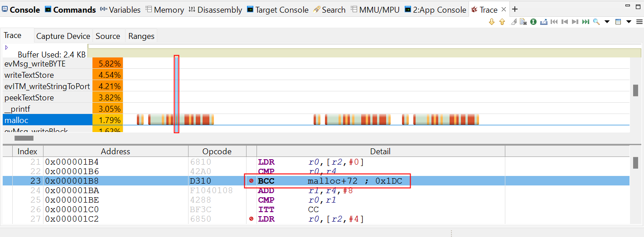Click the yellow down arrow navigation icon
Viewport: 644px width, 237px height.
[x=492, y=22]
